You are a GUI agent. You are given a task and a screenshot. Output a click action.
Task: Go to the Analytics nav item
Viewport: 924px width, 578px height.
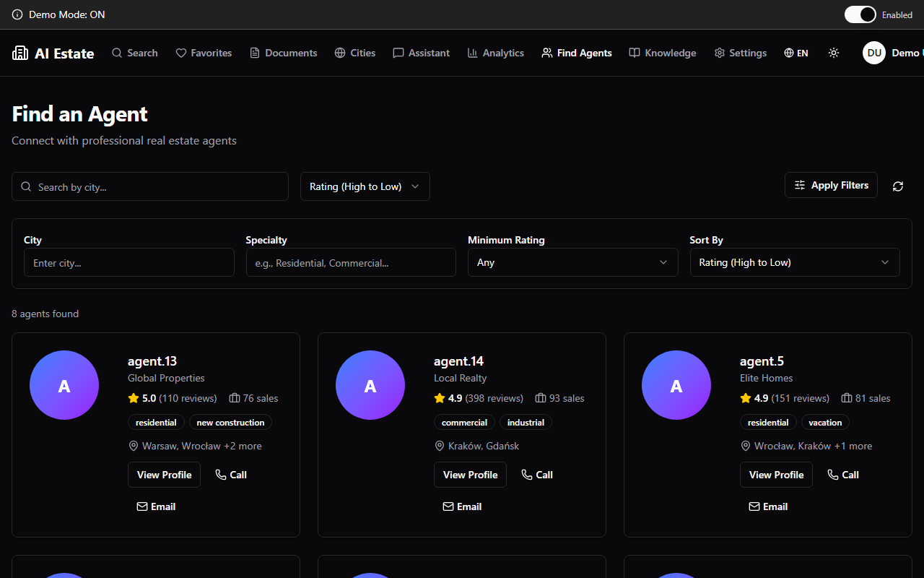[x=496, y=53]
